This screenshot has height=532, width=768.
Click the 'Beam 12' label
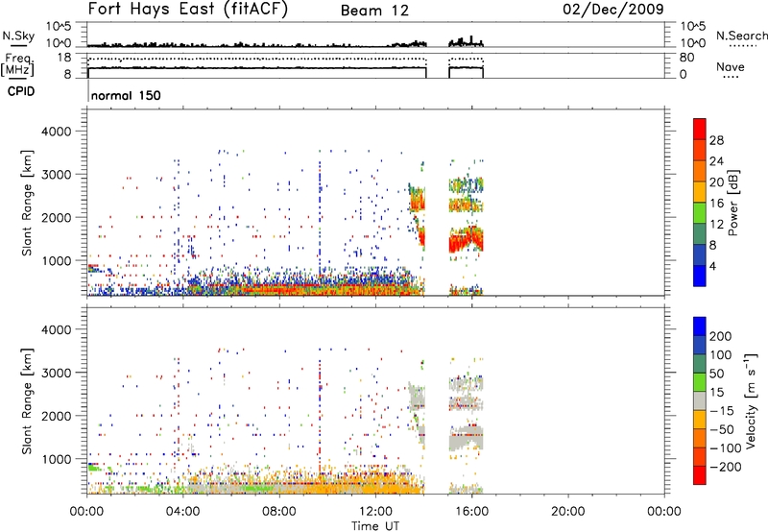tap(374, 11)
